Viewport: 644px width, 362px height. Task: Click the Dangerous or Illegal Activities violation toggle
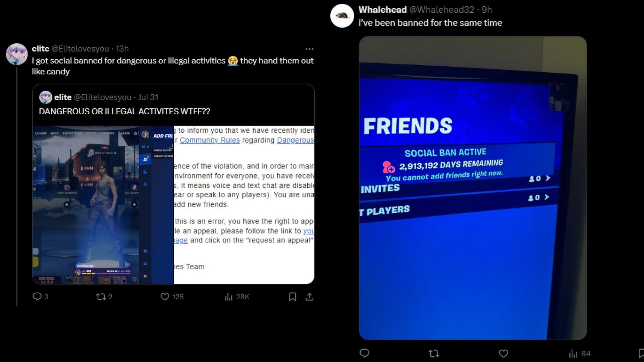[x=296, y=140]
